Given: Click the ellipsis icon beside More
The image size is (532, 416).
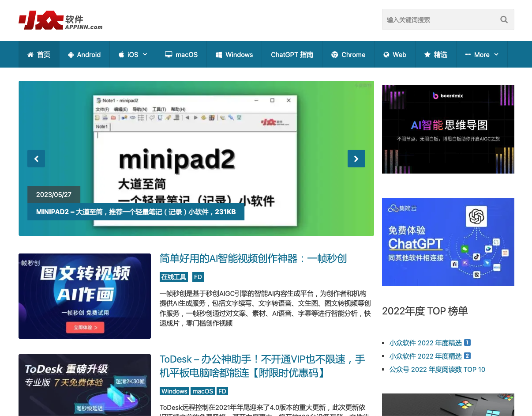Looking at the screenshot, I should [x=468, y=55].
